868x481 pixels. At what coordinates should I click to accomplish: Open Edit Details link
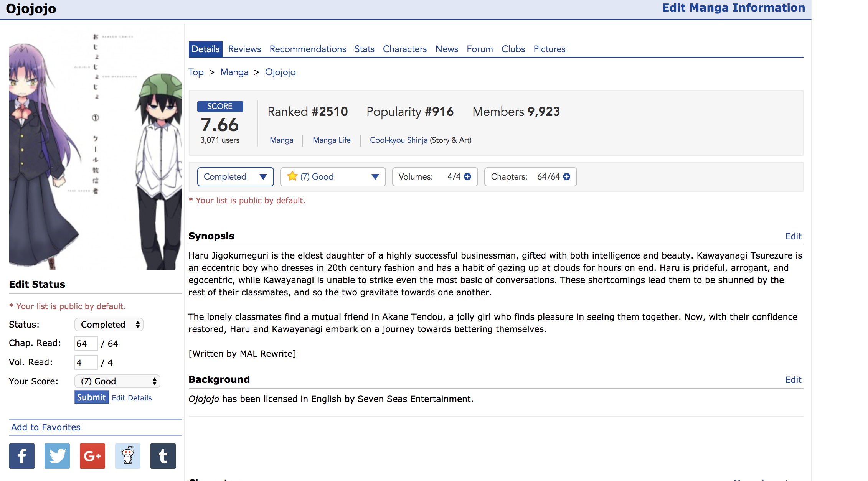click(132, 398)
